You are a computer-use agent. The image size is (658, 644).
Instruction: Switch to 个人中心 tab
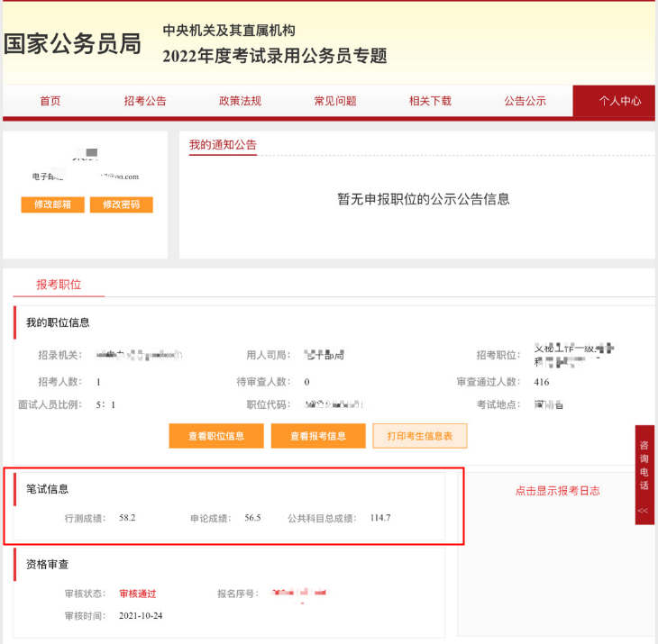614,101
